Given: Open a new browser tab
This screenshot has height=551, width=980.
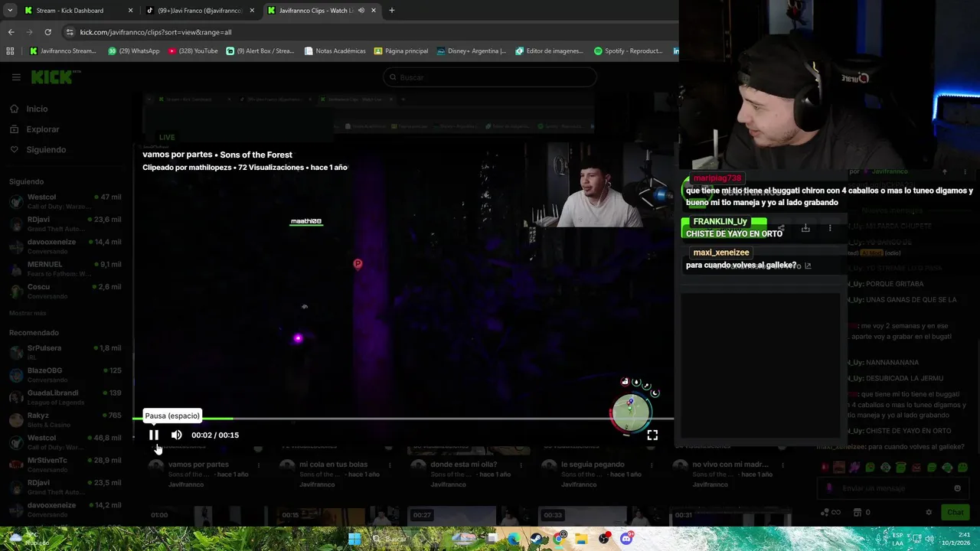Looking at the screenshot, I should pos(391,11).
